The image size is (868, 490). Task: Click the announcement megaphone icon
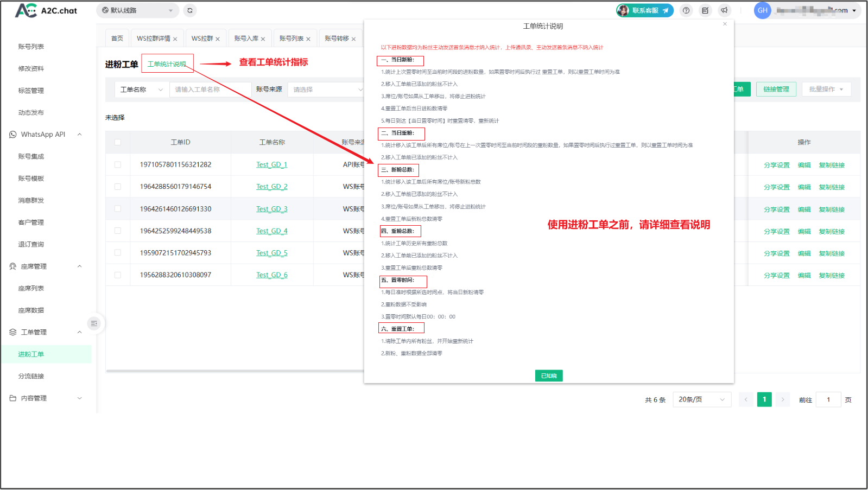pos(724,10)
